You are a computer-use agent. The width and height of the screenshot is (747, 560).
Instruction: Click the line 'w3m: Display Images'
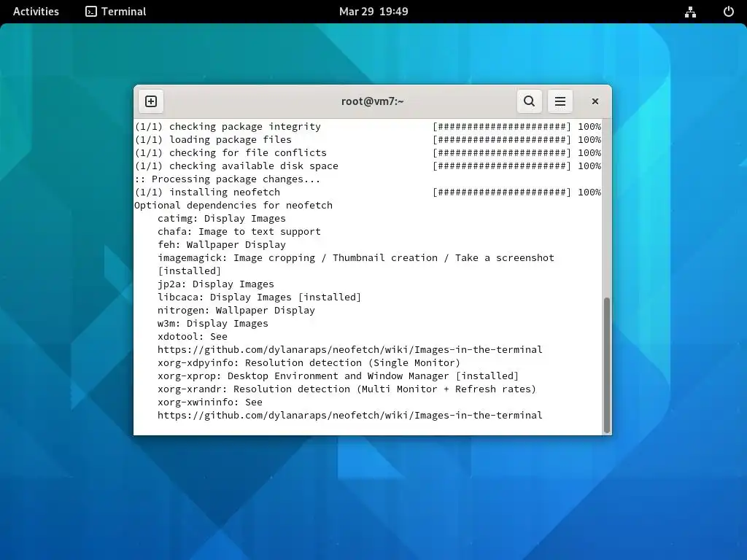[213, 323]
